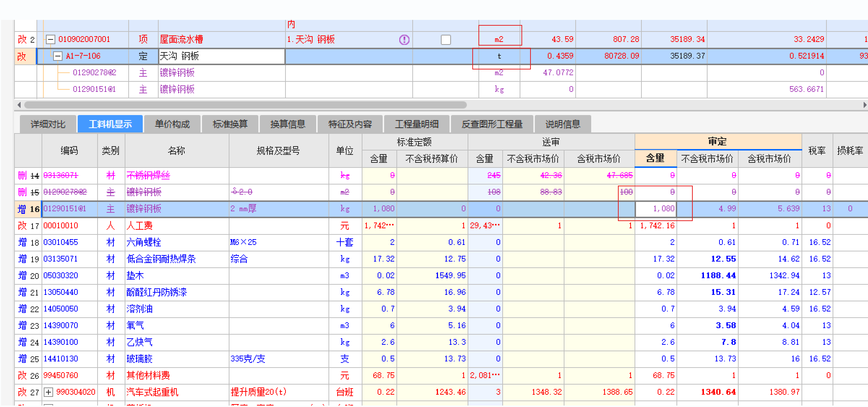Collapse the A1-7-106 quota node
The image size is (868, 407).
(x=58, y=56)
